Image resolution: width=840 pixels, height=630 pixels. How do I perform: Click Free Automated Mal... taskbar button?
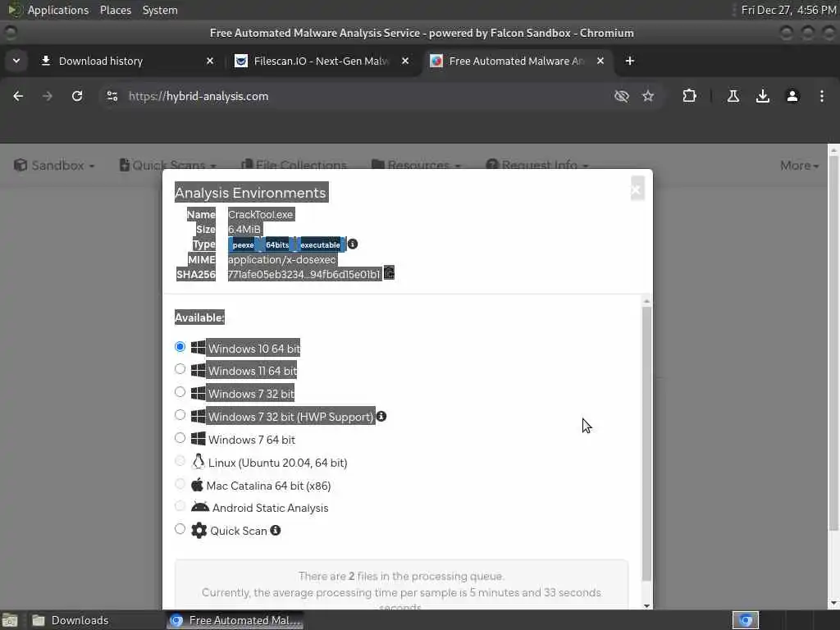click(x=235, y=620)
